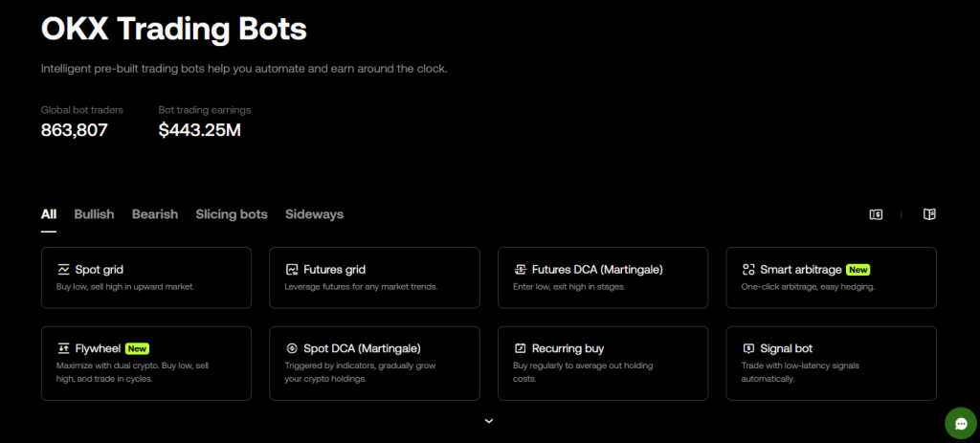Viewport: 980px width, 443px height.
Task: Open the bot orders icon at top right
Action: (876, 214)
